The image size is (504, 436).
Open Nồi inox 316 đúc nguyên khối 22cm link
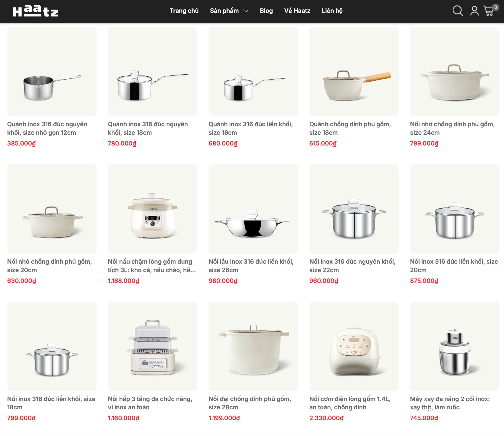(x=352, y=266)
